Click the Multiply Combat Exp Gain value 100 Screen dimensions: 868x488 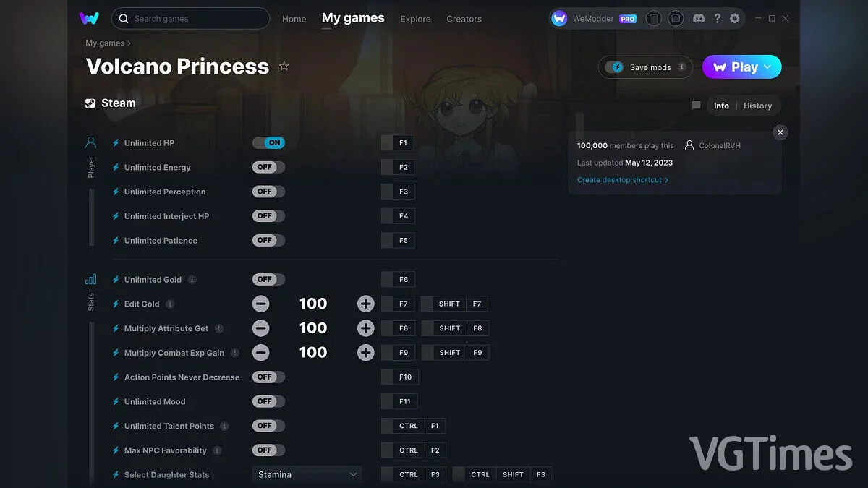coord(313,352)
